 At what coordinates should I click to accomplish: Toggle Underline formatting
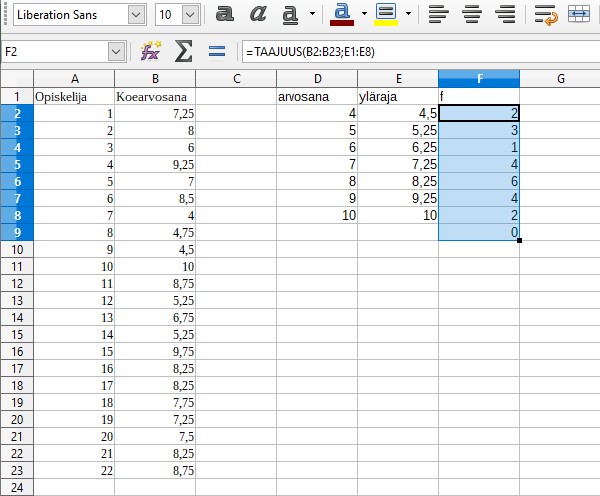291,14
